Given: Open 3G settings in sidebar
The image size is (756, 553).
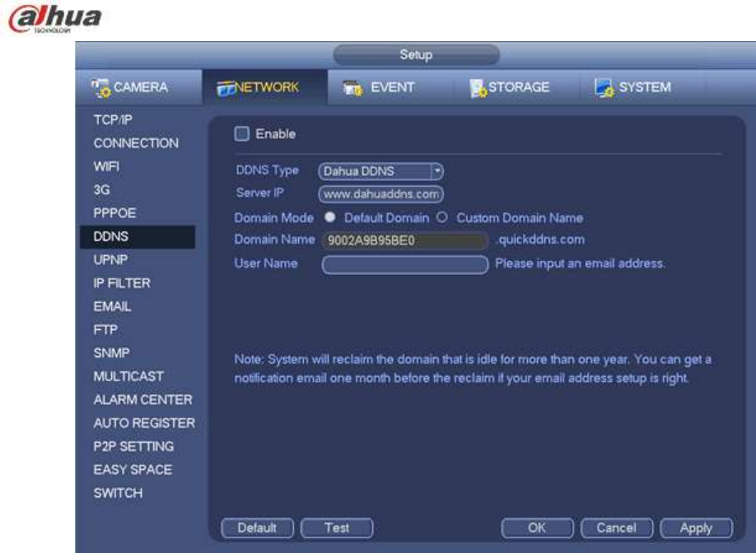Looking at the screenshot, I should coord(102,190).
